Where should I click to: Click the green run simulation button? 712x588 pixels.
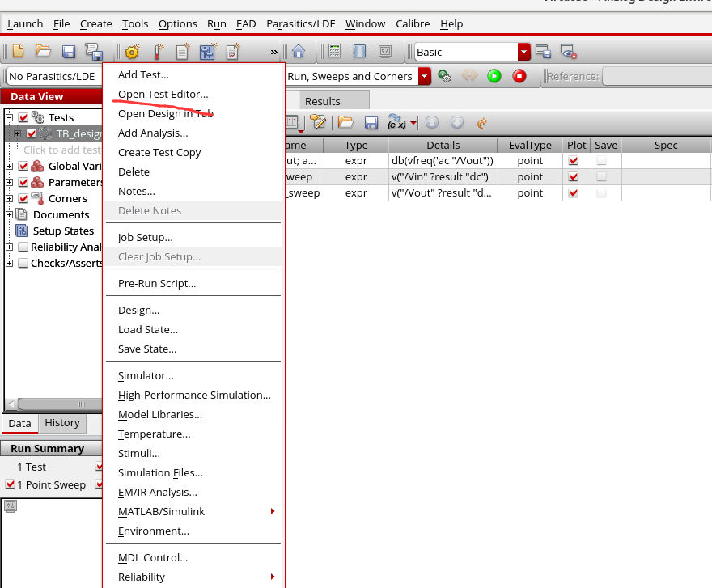tap(494, 76)
